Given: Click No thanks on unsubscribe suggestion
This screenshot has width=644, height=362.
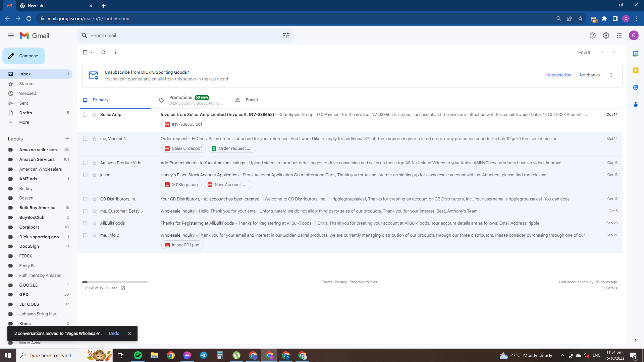Looking at the screenshot, I should click(590, 75).
